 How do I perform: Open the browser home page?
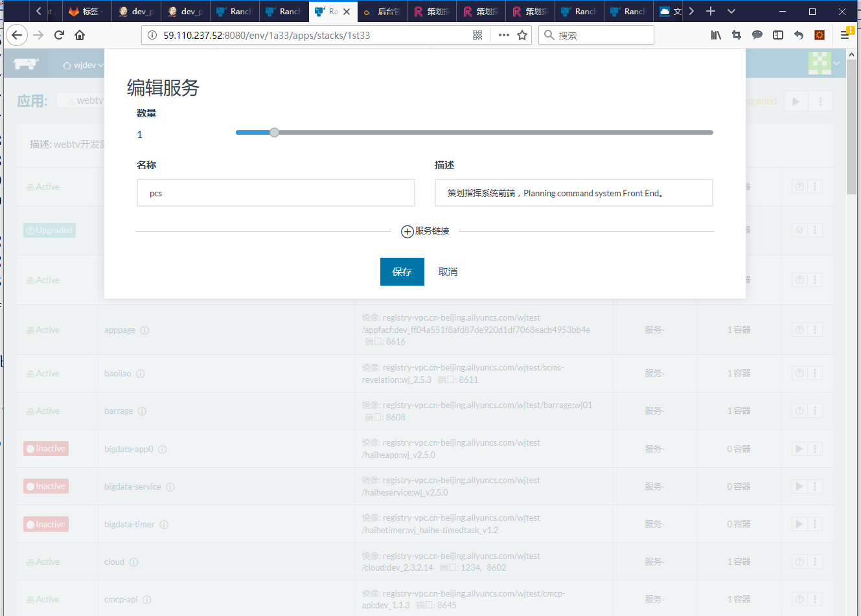point(80,35)
